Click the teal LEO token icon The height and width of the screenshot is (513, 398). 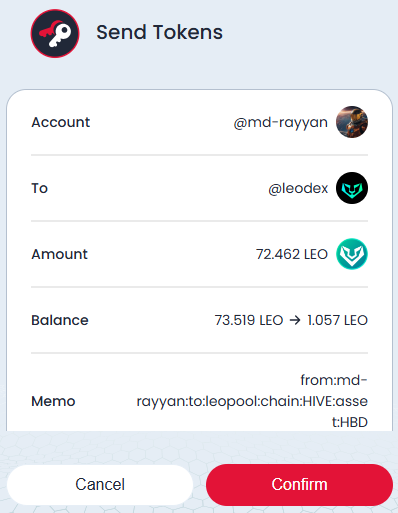pyautogui.click(x=352, y=254)
